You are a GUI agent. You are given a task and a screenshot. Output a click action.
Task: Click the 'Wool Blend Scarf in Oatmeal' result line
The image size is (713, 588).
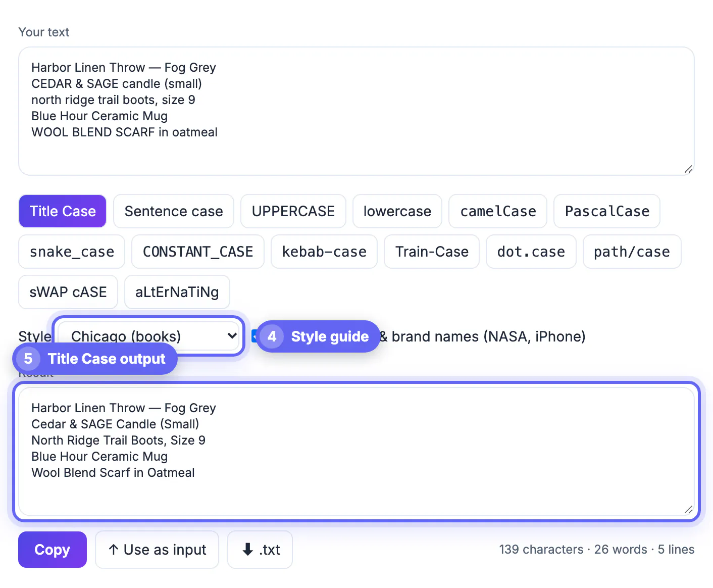pyautogui.click(x=113, y=473)
